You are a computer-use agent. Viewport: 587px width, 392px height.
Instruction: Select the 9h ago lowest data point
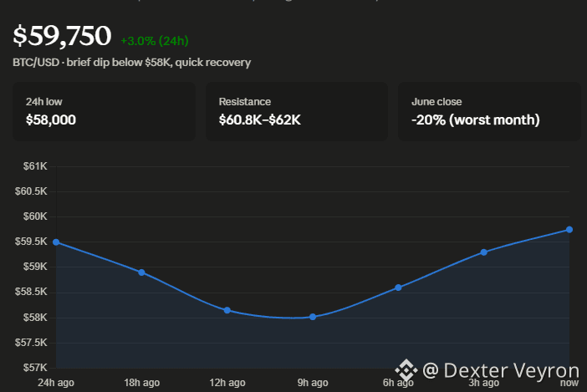click(313, 317)
